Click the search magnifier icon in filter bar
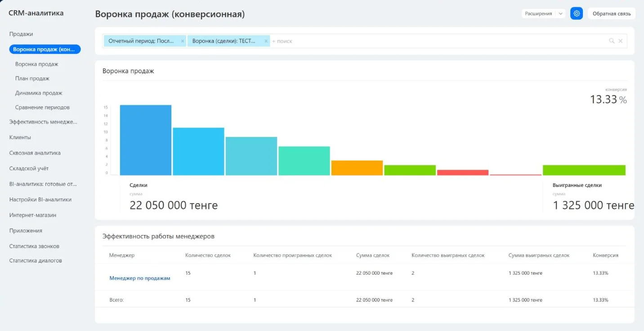The image size is (644, 331). (x=612, y=41)
